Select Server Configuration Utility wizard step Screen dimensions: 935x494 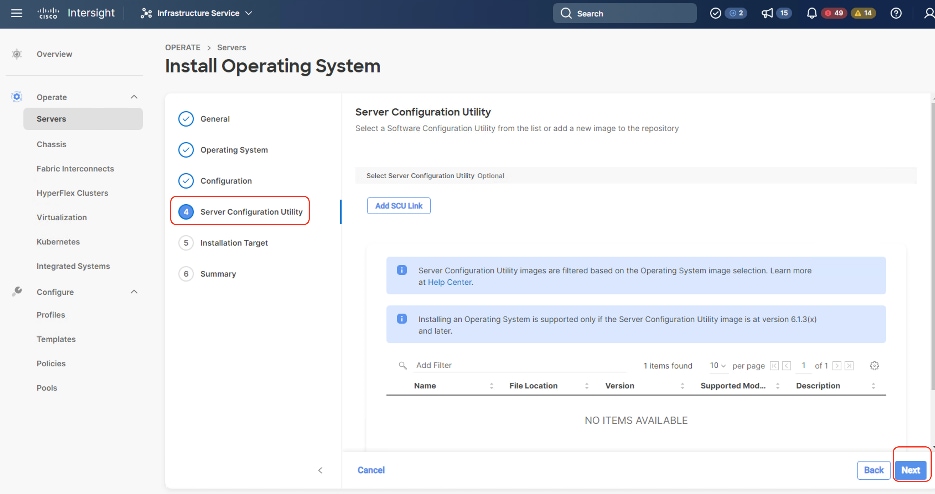click(240, 211)
